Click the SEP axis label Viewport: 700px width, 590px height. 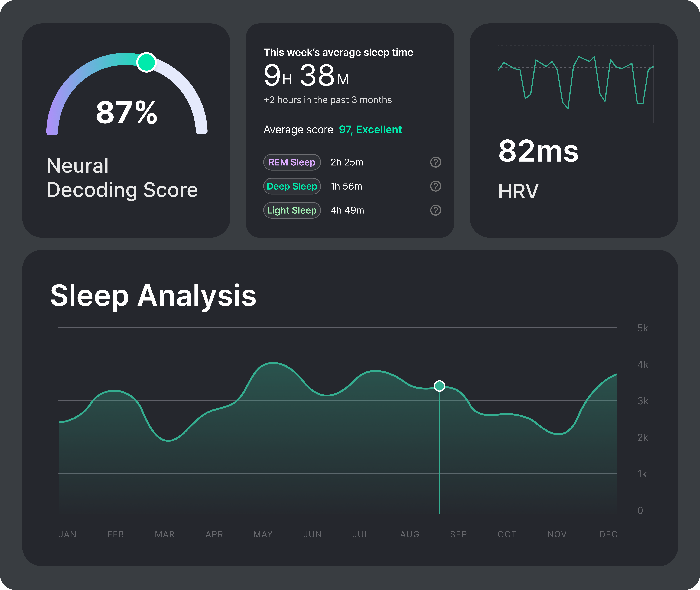458,534
